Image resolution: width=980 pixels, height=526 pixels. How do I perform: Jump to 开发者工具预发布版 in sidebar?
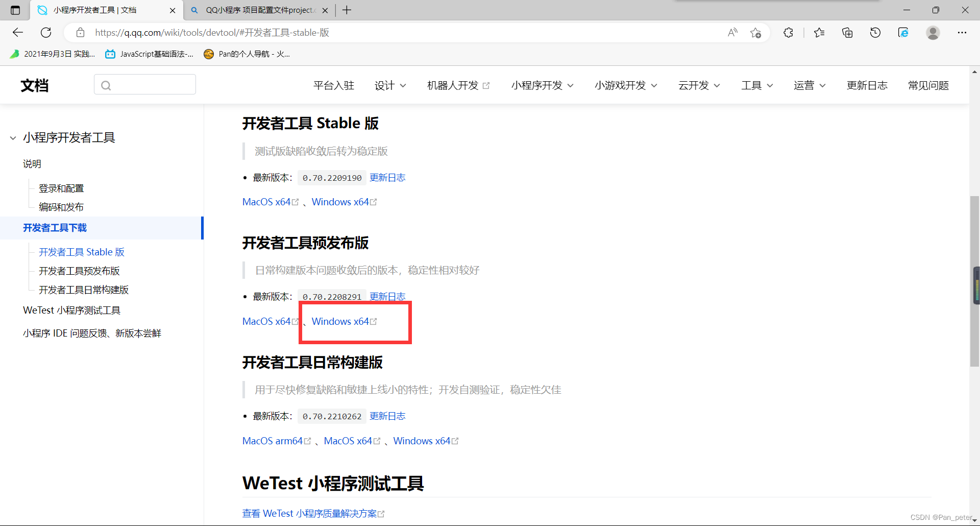(x=79, y=271)
